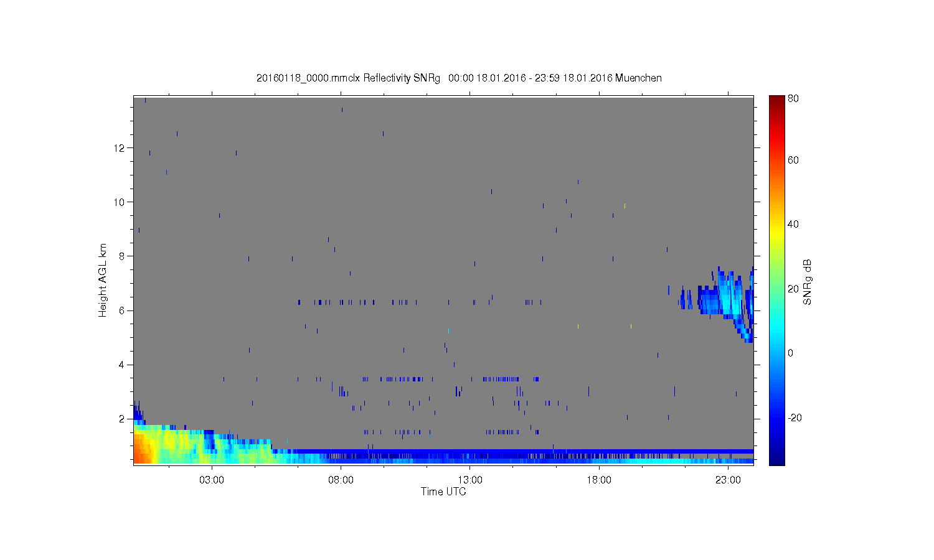Click the colorbar value 20
The image size is (934, 560).
click(x=793, y=289)
